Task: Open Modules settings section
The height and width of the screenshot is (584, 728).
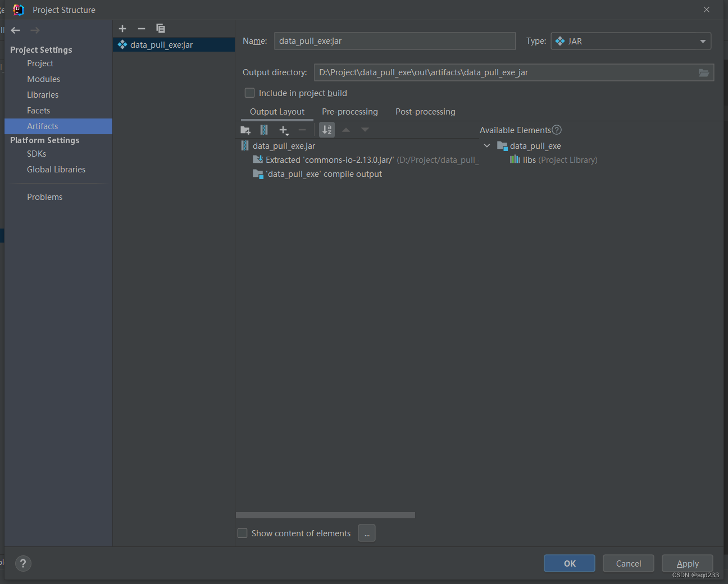Action: (44, 79)
